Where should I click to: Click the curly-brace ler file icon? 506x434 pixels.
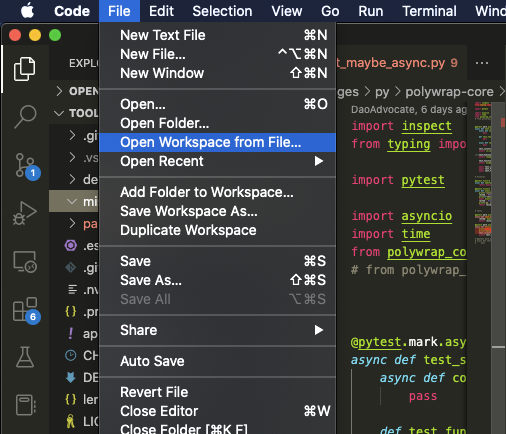point(71,399)
